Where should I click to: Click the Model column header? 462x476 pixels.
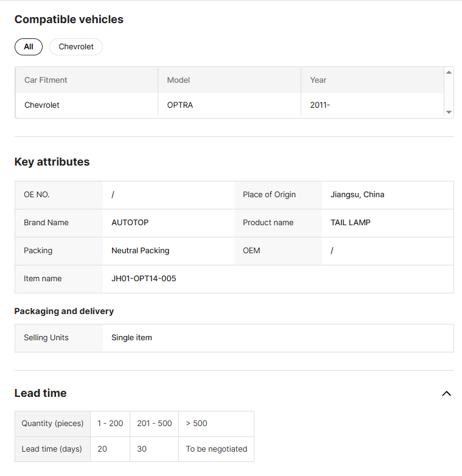click(x=178, y=80)
